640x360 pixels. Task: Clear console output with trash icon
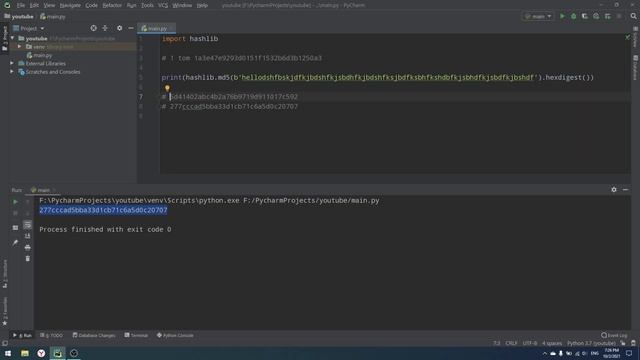27,258
